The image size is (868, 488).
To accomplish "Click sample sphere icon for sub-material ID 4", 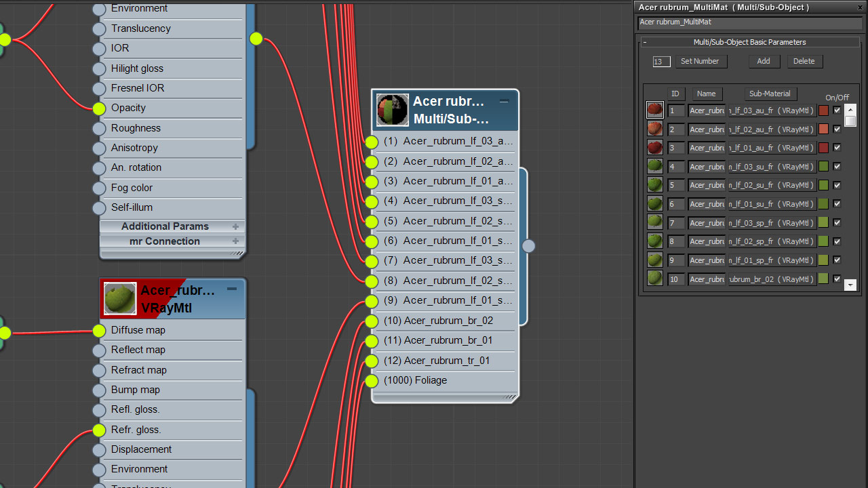I will tap(655, 166).
